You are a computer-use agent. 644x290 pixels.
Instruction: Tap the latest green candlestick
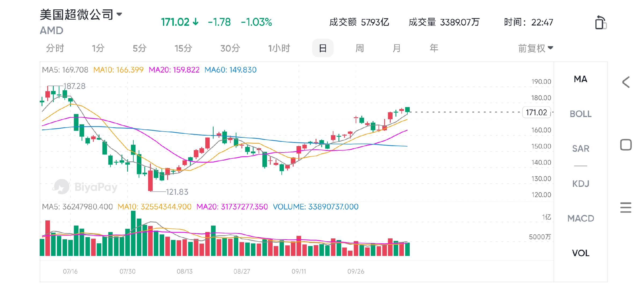click(x=407, y=110)
